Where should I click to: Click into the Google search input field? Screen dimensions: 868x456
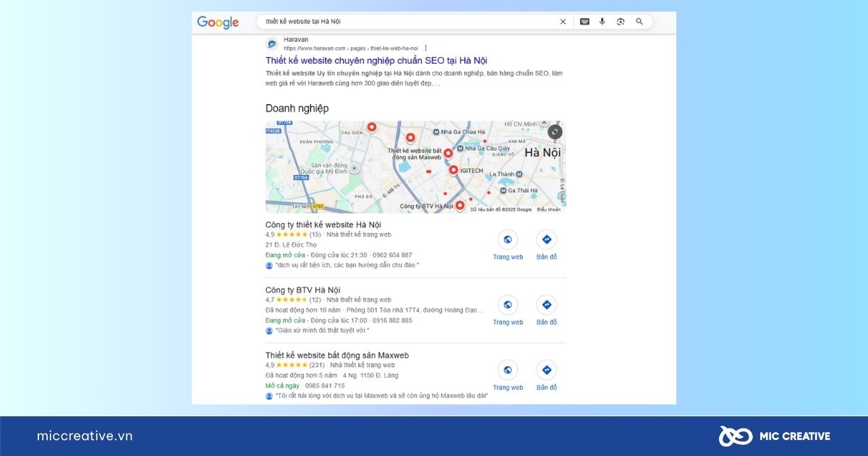click(409, 22)
